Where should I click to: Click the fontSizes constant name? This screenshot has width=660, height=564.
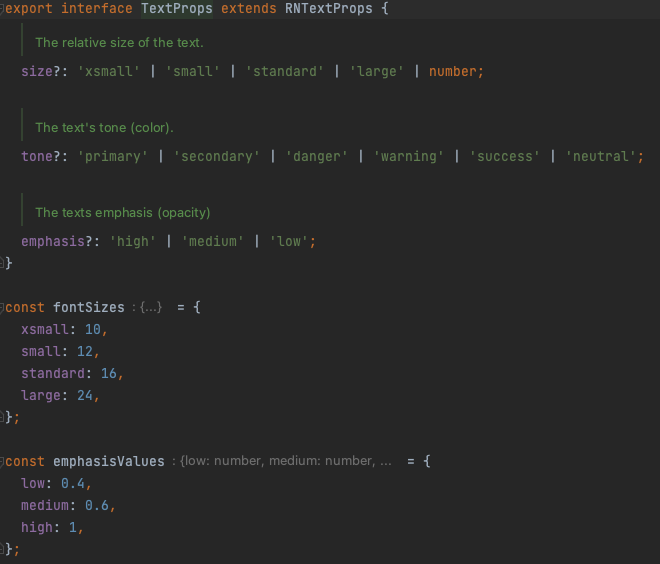tap(89, 307)
